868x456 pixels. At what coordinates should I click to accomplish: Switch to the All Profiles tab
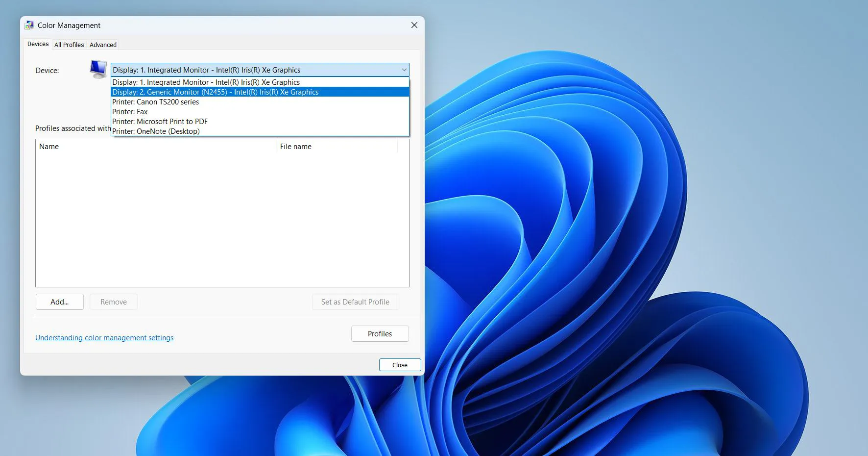[x=69, y=45]
